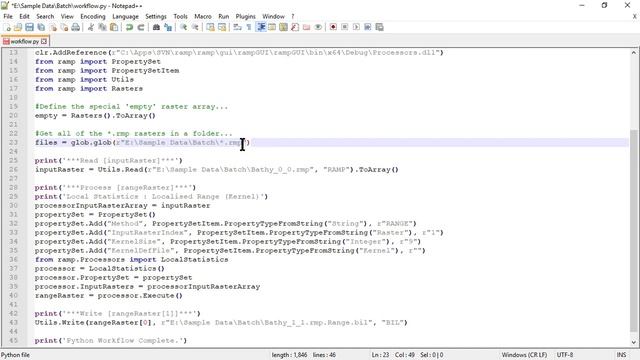Toggle the Function List panel icon
Image resolution: width=640 pixels, height=360 pixels.
[295, 27]
